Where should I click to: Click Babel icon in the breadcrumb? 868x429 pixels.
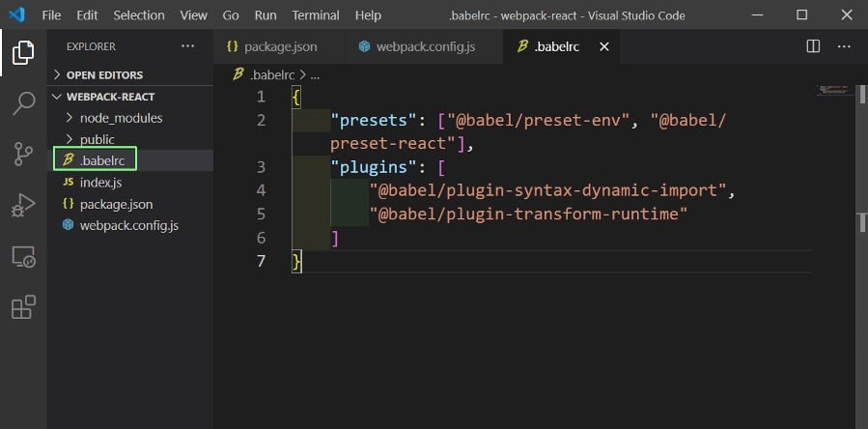pos(238,74)
